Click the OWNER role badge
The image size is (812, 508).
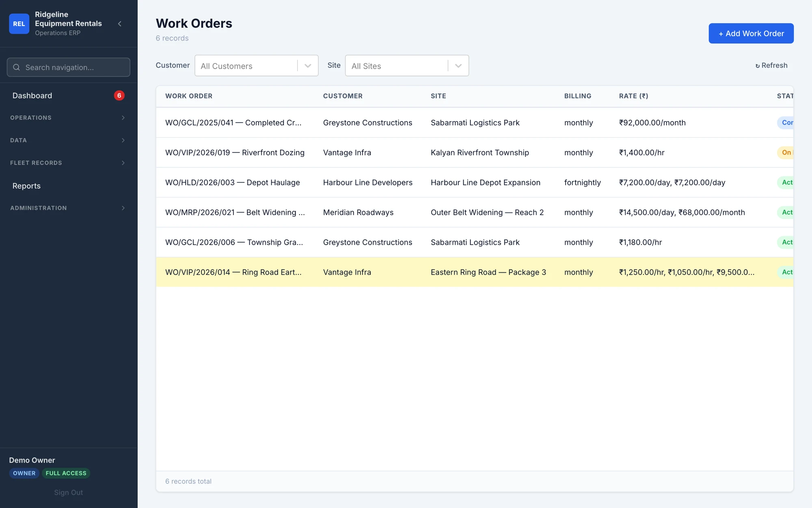pos(24,473)
